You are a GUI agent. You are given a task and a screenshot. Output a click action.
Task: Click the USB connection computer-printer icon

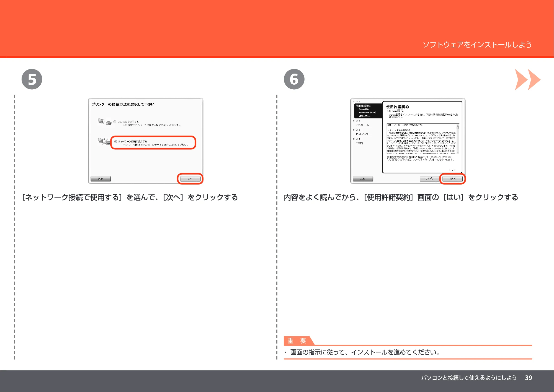tap(105, 122)
